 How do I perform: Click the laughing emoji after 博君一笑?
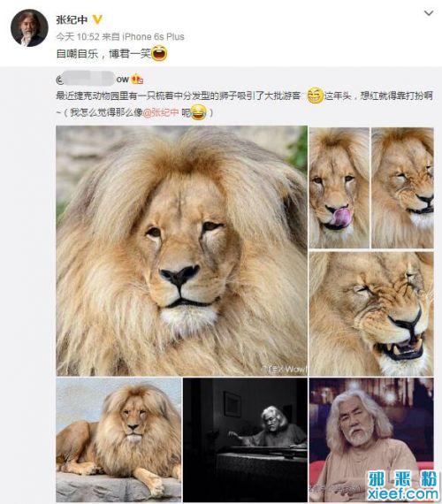[x=159, y=53]
